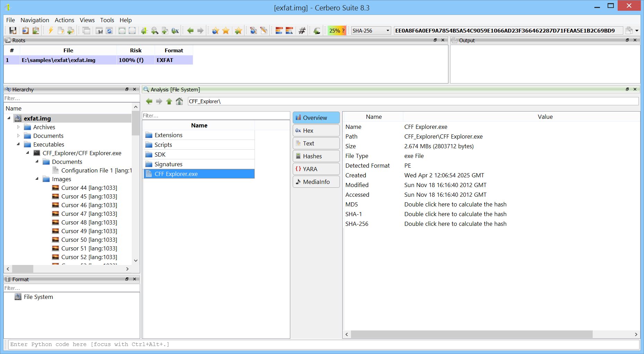Go to home directory in Analysis view
Screen dimensions: 644x354
179,101
